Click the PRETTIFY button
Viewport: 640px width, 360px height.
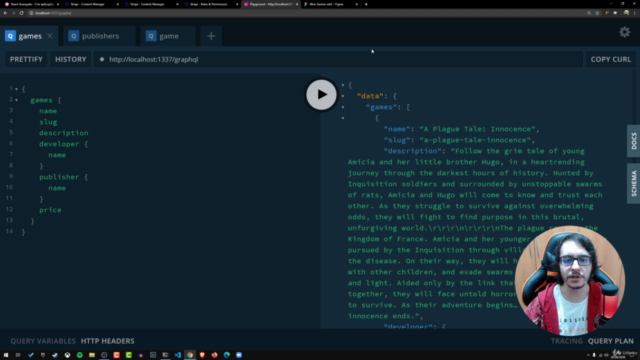(26, 59)
